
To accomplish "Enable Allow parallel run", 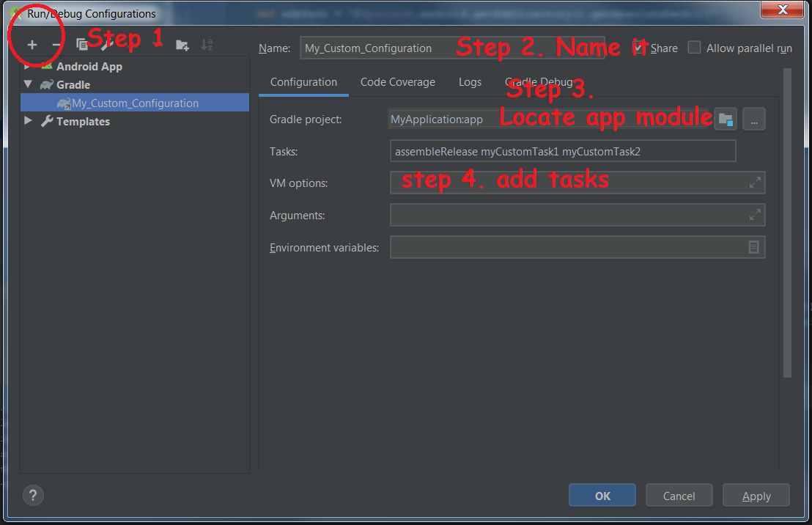I will 694,47.
